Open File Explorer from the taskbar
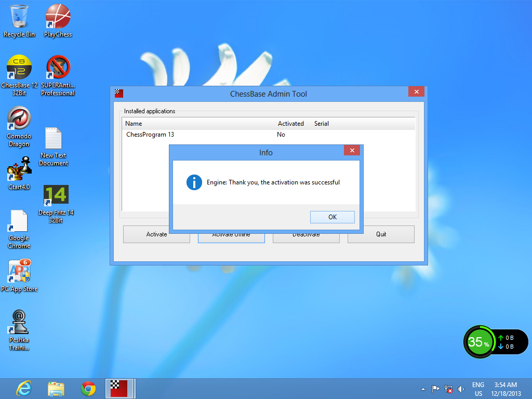 56,389
